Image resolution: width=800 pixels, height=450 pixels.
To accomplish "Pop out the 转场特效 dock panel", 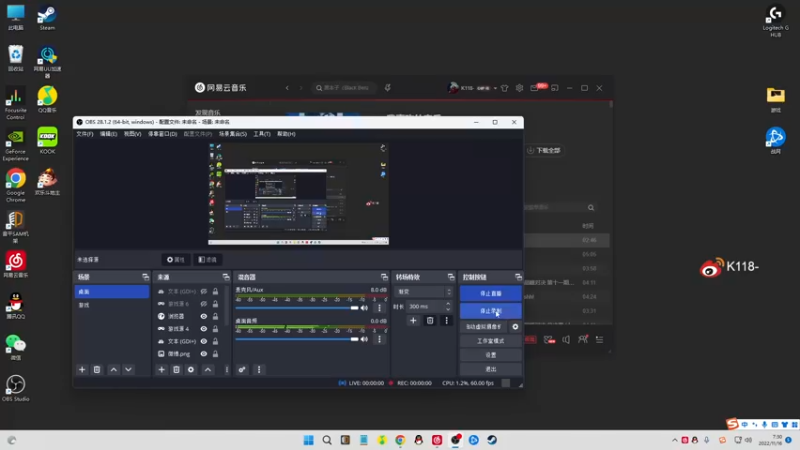I will click(x=451, y=277).
